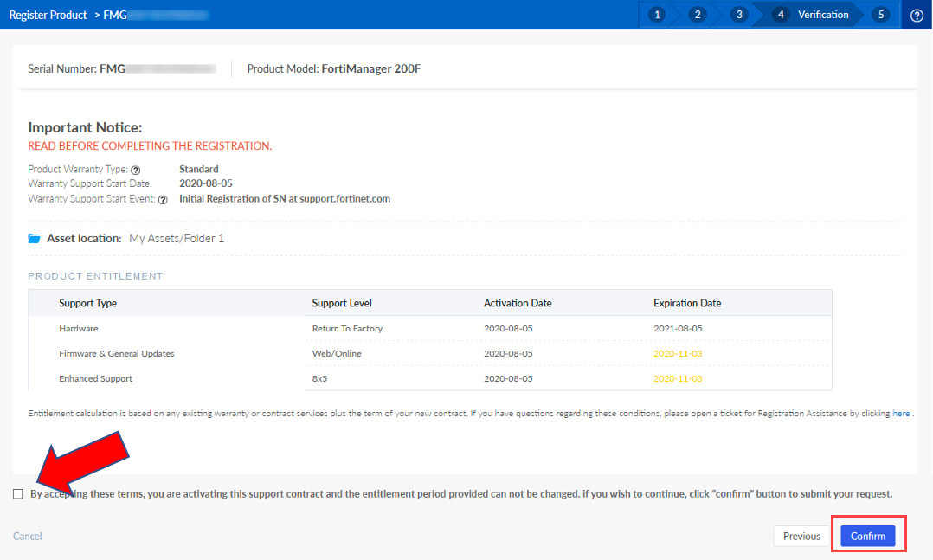933x560 pixels.
Task: Select step 1 badge in the progress bar
Action: point(657,15)
